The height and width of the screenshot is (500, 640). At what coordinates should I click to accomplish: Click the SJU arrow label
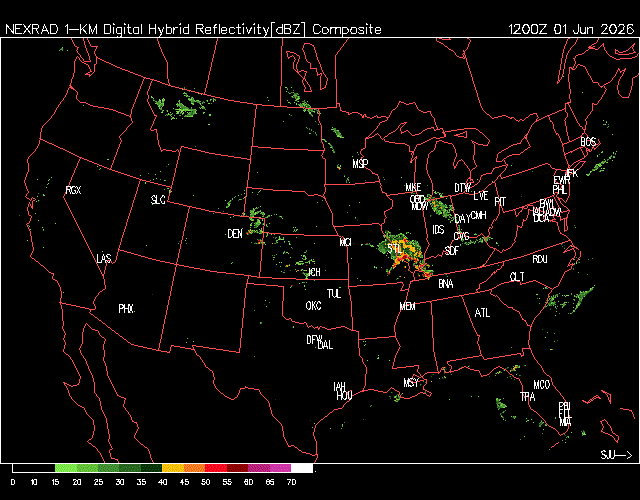[616, 454]
